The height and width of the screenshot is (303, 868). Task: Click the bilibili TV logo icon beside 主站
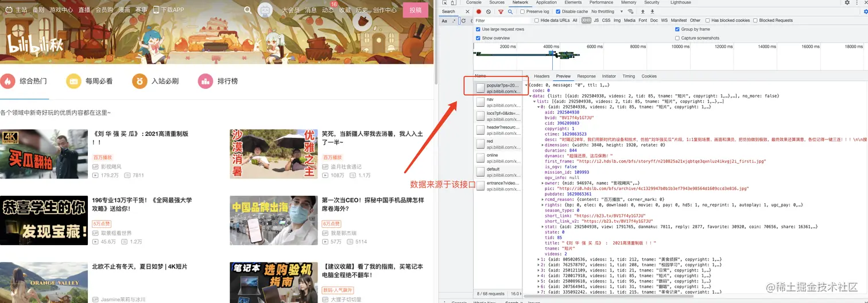click(9, 10)
